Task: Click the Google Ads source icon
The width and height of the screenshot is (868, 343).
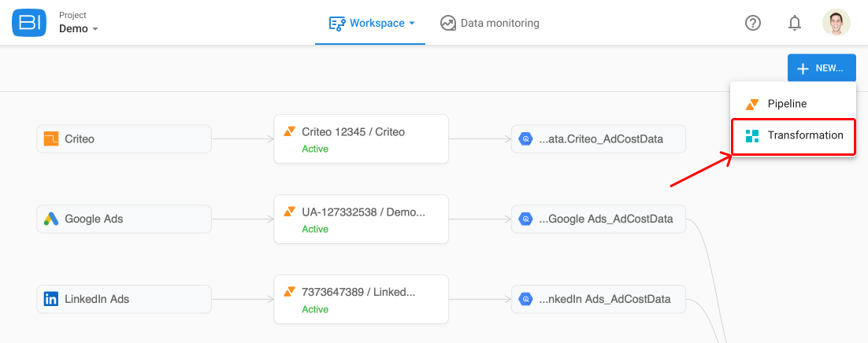Action: pyautogui.click(x=51, y=219)
